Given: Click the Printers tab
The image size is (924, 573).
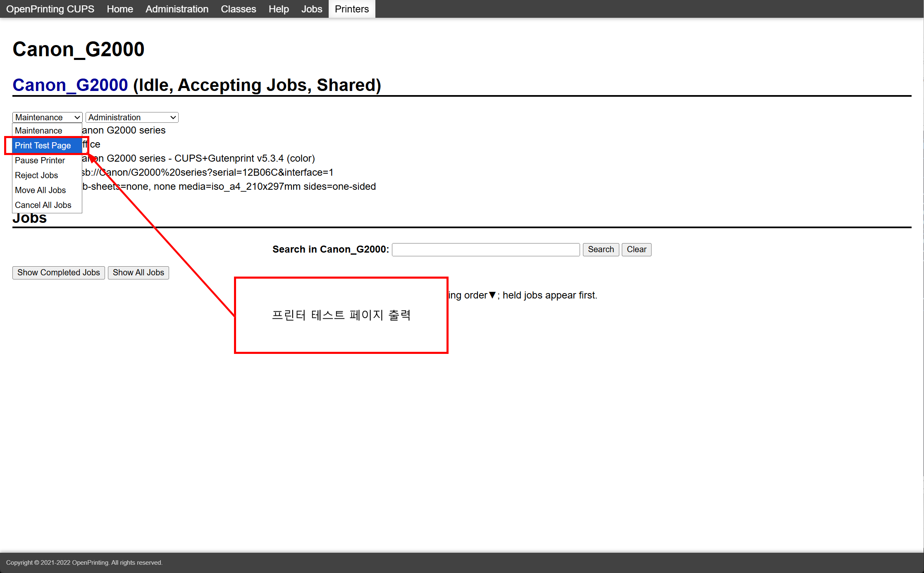Looking at the screenshot, I should click(351, 9).
